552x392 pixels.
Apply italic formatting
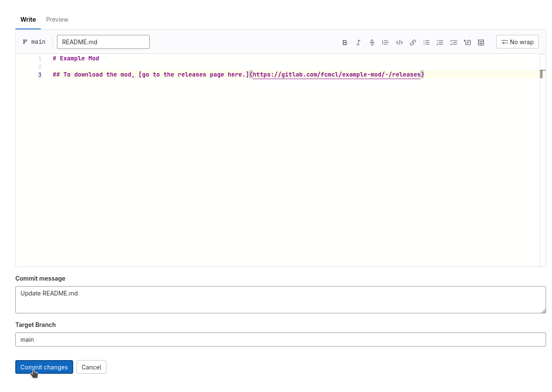359,43
